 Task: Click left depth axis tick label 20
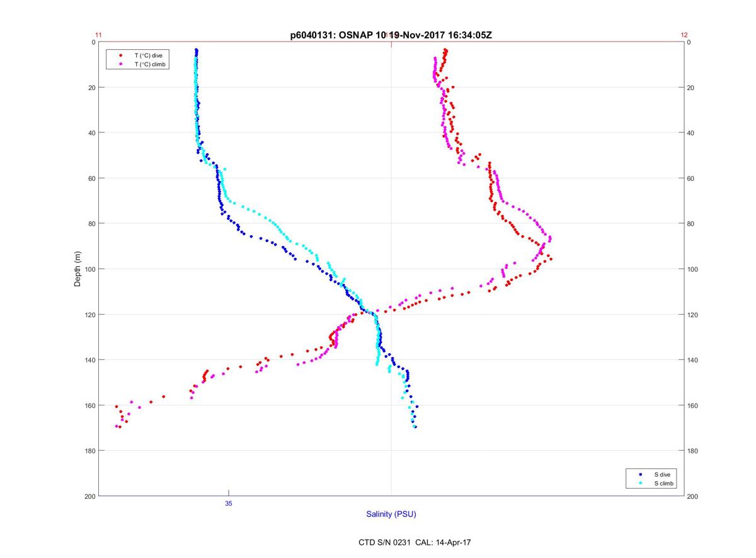tap(91, 88)
